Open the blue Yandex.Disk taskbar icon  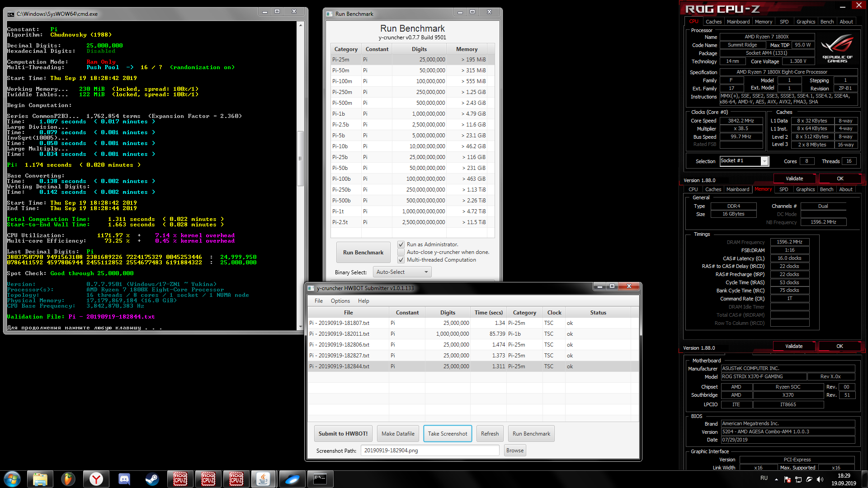[292, 479]
